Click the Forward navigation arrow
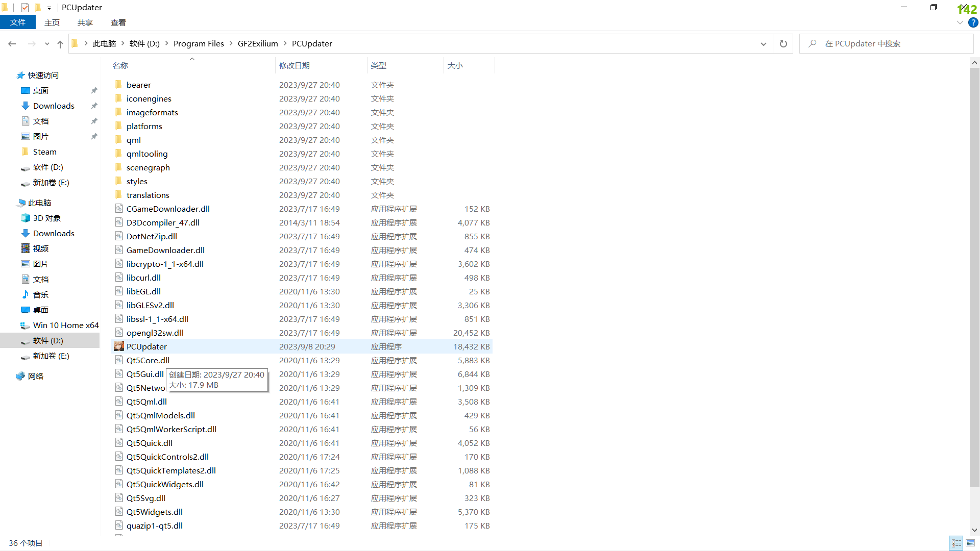Image resolution: width=980 pixels, height=551 pixels. [32, 44]
